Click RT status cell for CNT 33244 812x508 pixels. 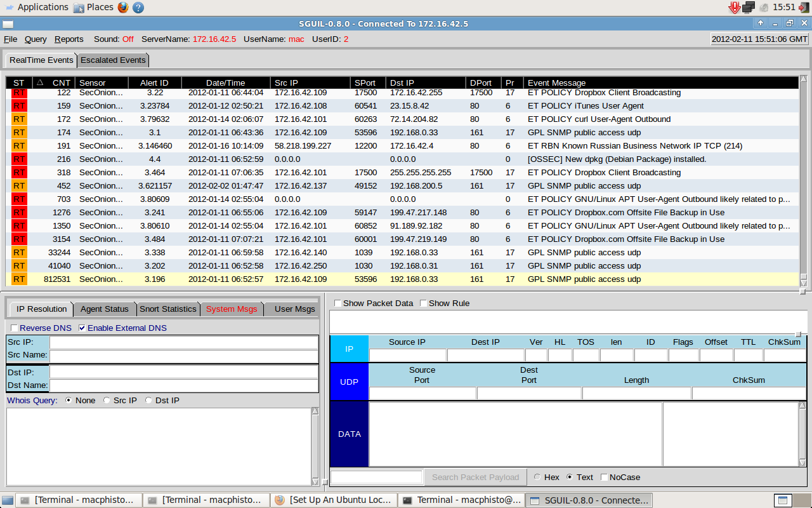[x=19, y=253]
